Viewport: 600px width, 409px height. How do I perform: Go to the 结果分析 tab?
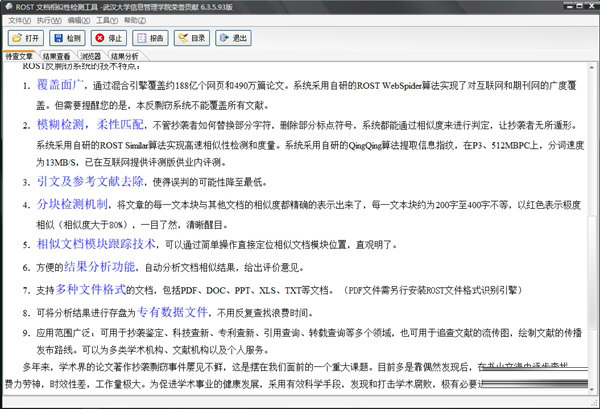[126, 57]
